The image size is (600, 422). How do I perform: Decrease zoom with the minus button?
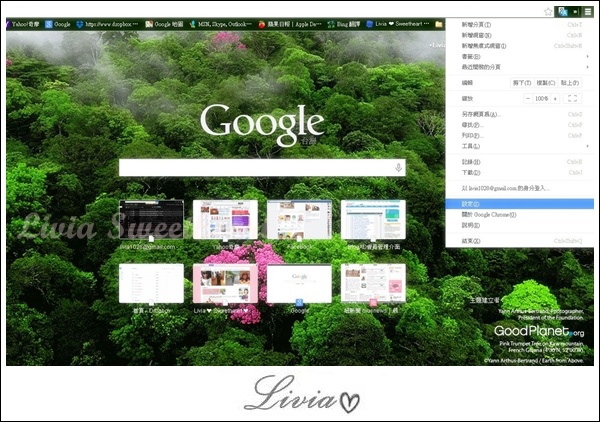pos(528,98)
